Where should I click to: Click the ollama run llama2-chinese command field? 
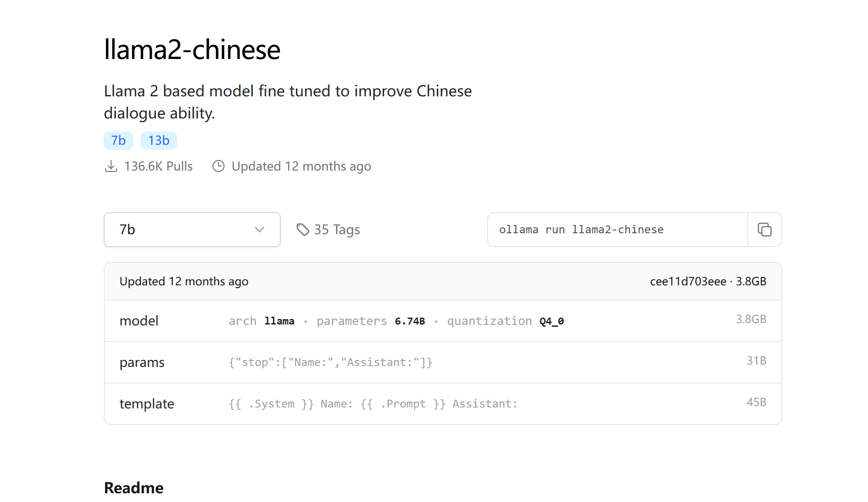(x=618, y=230)
